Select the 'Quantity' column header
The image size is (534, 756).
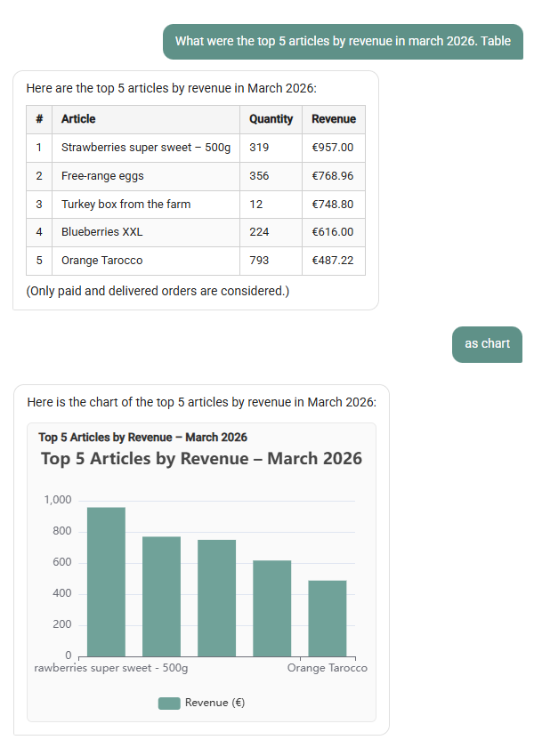point(271,119)
